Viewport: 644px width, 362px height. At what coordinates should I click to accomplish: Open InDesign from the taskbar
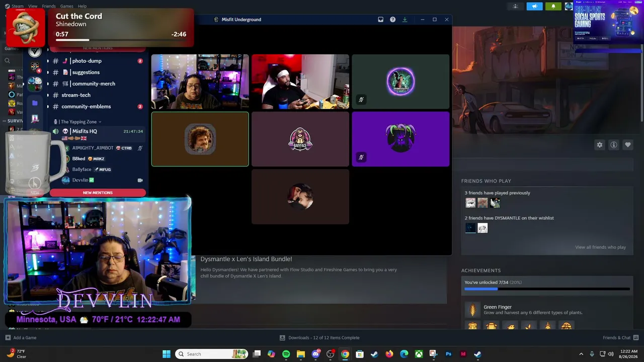[463, 354]
